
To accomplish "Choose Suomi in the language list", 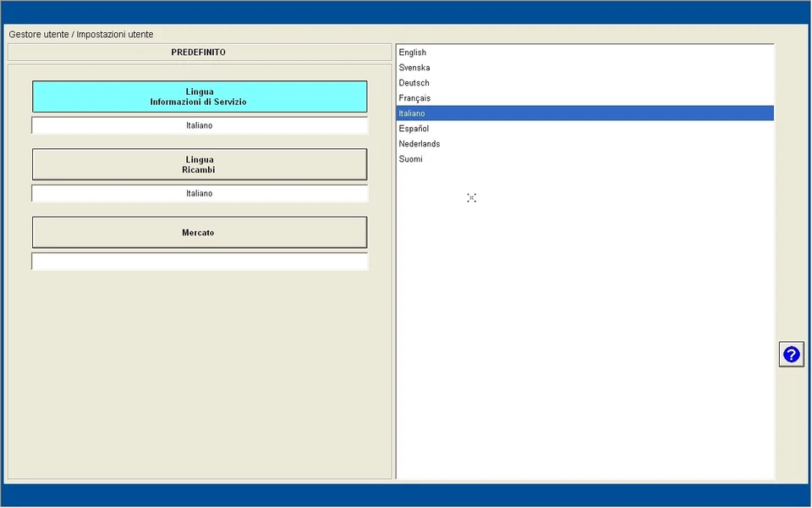I will pyautogui.click(x=585, y=159).
